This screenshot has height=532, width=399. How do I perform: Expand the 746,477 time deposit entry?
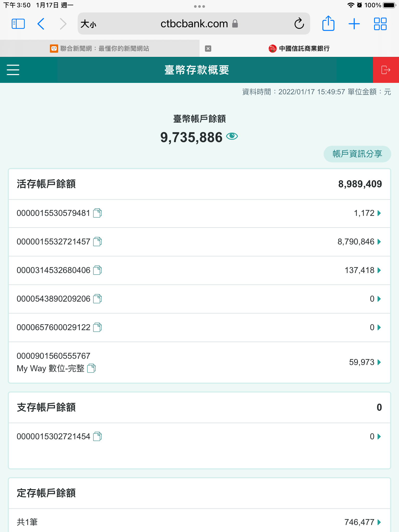tap(379, 522)
